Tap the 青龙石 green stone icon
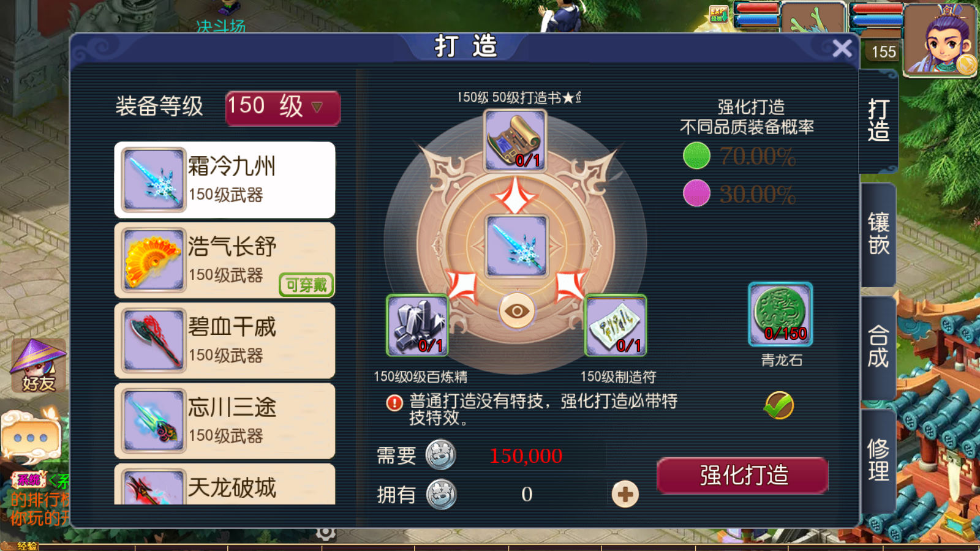The height and width of the screenshot is (551, 980). tap(780, 314)
